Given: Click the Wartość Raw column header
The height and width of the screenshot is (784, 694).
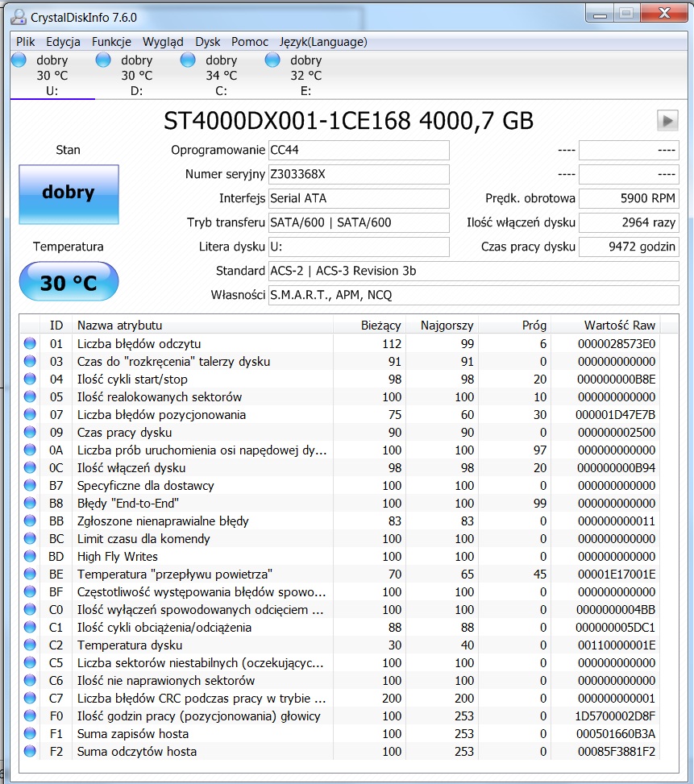Looking at the screenshot, I should pos(605,325).
